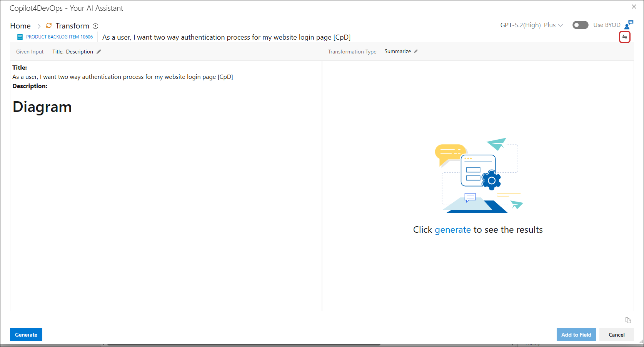
Task: Open Product Backlog Item 10606 link
Action: 59,37
